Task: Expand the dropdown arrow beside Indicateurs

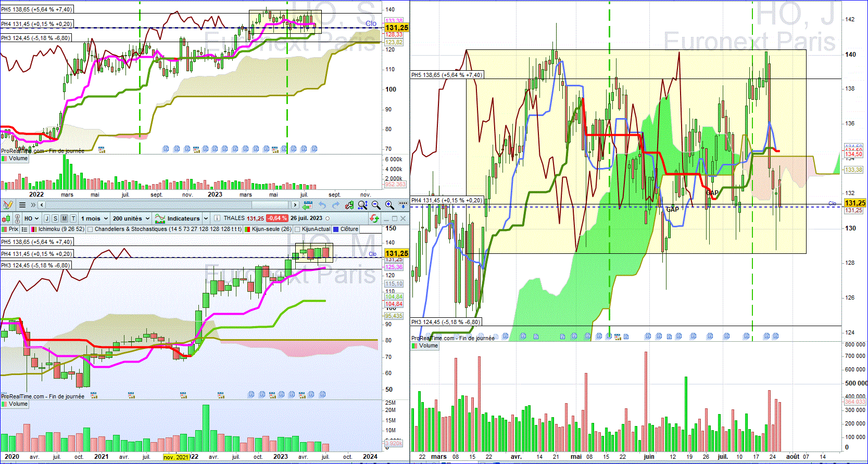Action: 206,218
